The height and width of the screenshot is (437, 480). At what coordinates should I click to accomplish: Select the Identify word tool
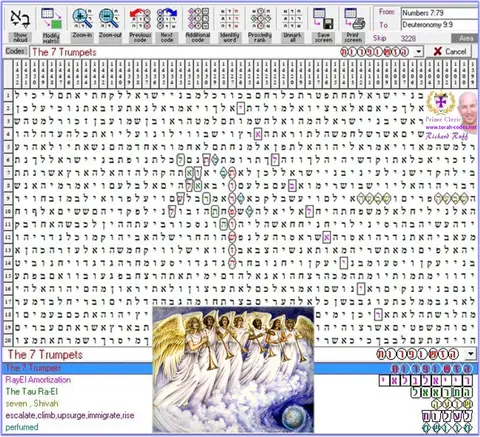(229, 19)
